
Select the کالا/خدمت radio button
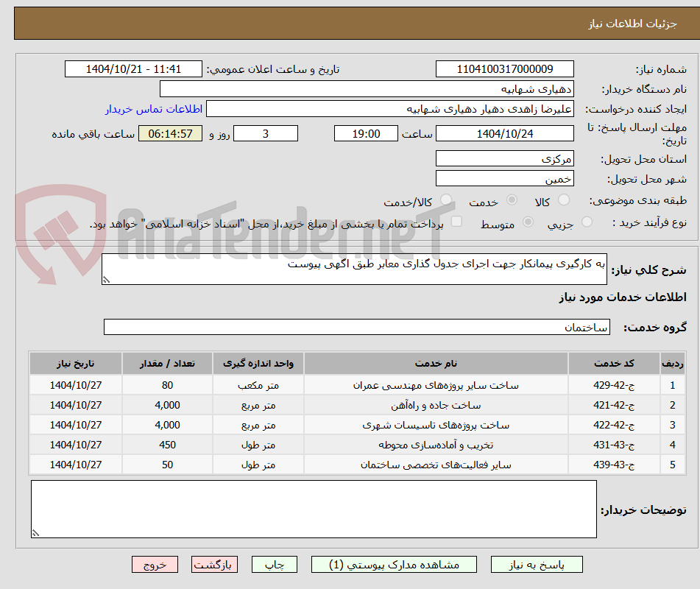(445, 200)
